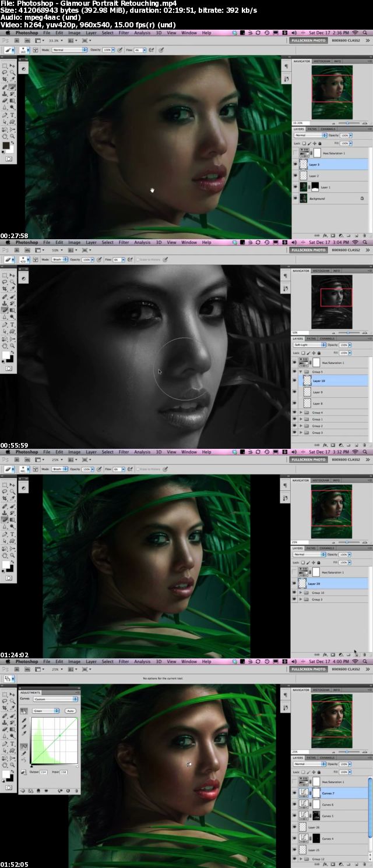Viewport: 373px width, 868px height.
Task: Click the Quick Mask icon in the 00:55:59 toolbox
Action: pos(9,368)
